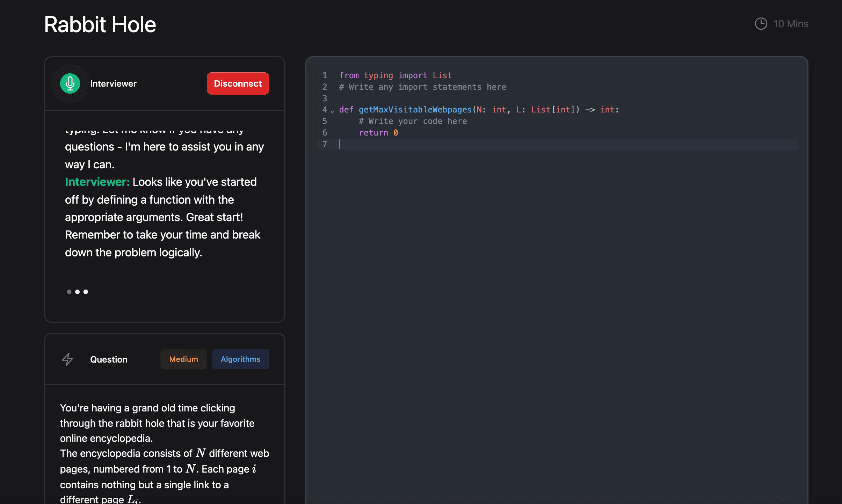Viewport: 842px width, 504px height.
Task: Collapse the function fold arrow on line 4
Action: (332, 111)
